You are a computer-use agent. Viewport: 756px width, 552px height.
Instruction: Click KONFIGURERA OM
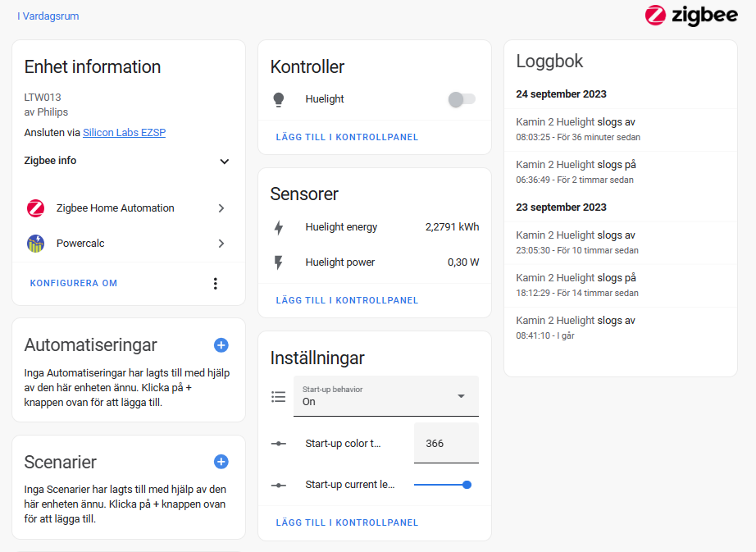click(74, 282)
